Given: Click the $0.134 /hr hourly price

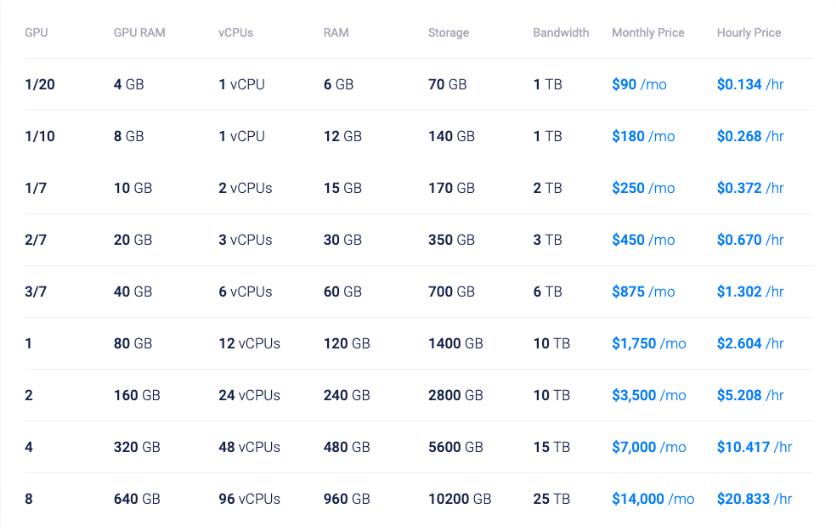Looking at the screenshot, I should coord(749,85).
